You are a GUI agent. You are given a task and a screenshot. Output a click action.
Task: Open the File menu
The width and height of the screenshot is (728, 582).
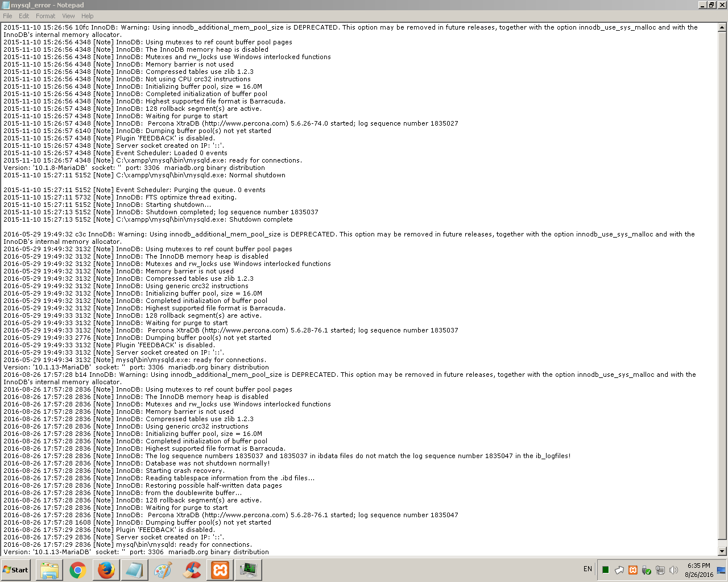pyautogui.click(x=7, y=16)
